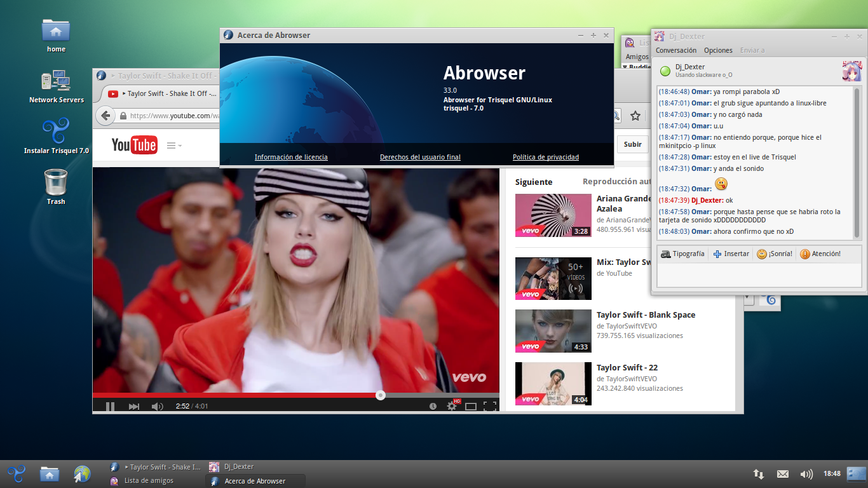This screenshot has width=868, height=488.
Task: Skip to the next video
Action: coord(134,407)
